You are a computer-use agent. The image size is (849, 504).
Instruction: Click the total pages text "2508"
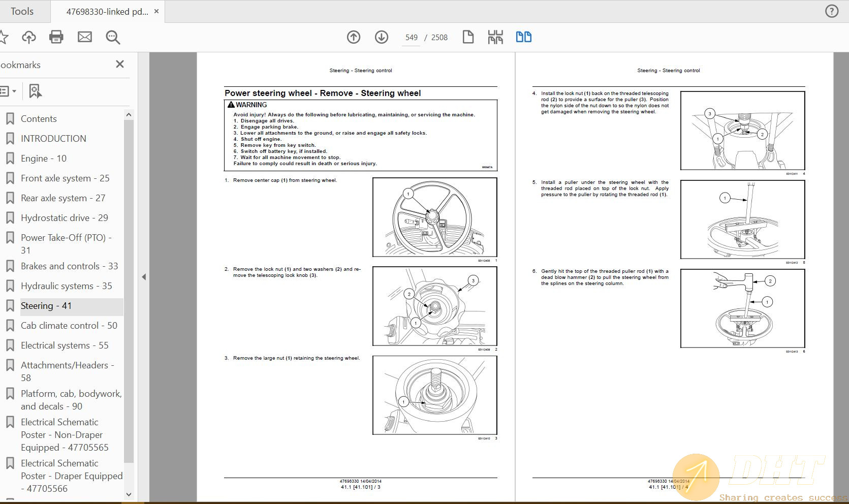439,38
